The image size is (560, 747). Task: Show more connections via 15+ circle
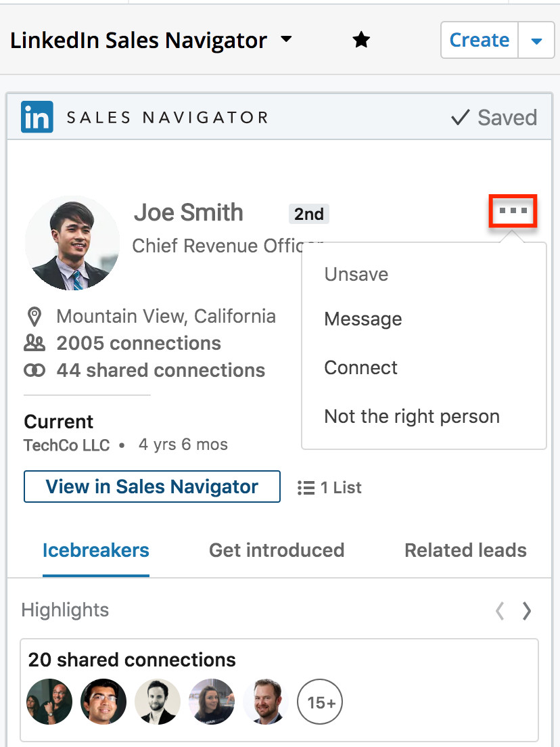[320, 702]
